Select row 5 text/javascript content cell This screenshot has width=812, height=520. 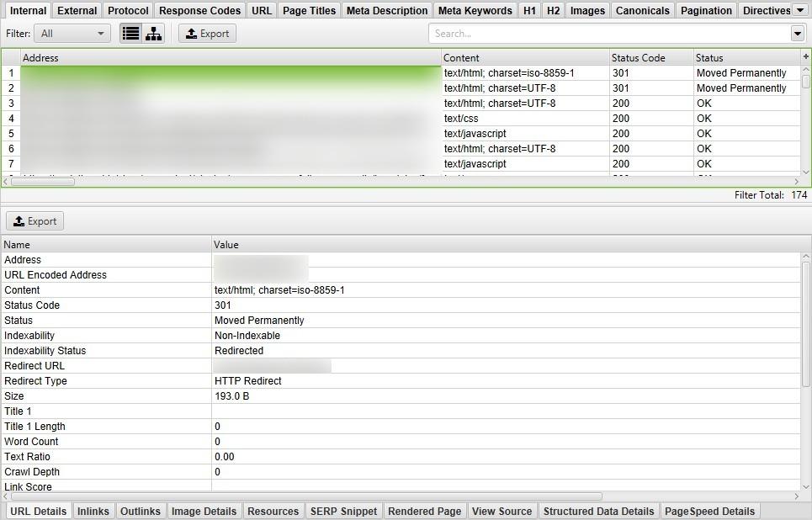coord(525,134)
